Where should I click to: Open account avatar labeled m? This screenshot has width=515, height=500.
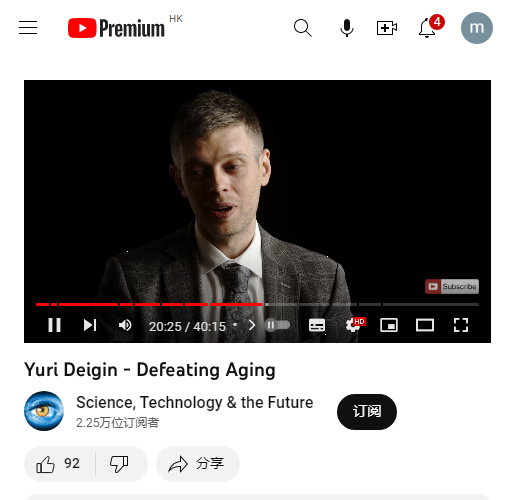pyautogui.click(x=477, y=28)
